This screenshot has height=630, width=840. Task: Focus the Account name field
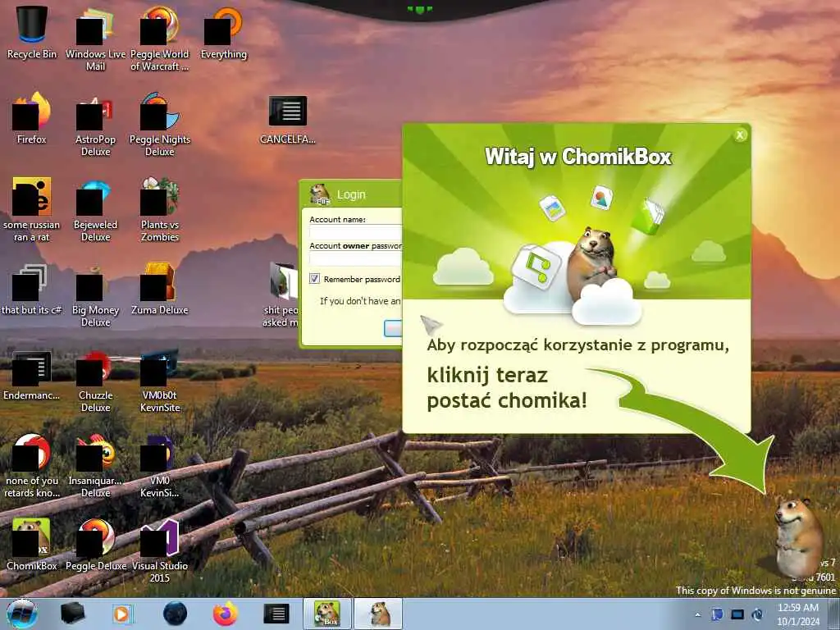[x=356, y=232]
